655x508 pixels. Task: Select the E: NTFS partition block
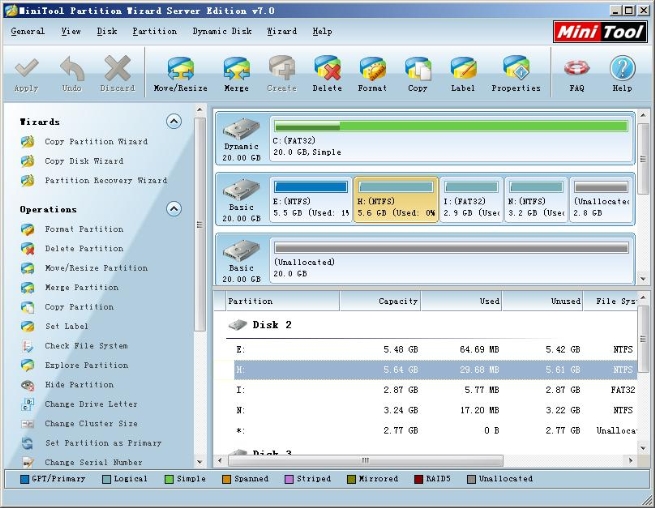tap(311, 200)
